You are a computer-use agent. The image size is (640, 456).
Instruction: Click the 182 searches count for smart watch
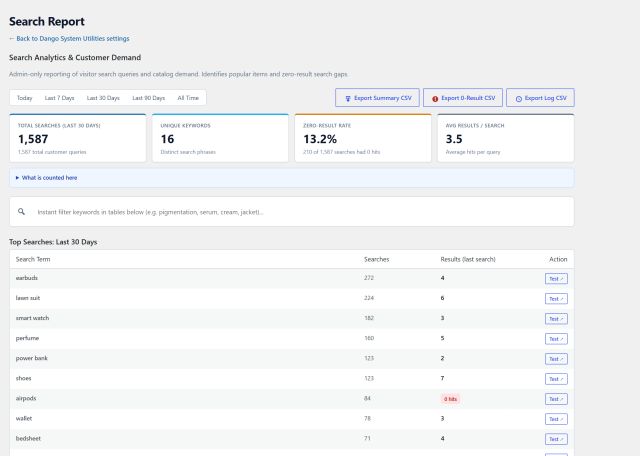(x=369, y=318)
